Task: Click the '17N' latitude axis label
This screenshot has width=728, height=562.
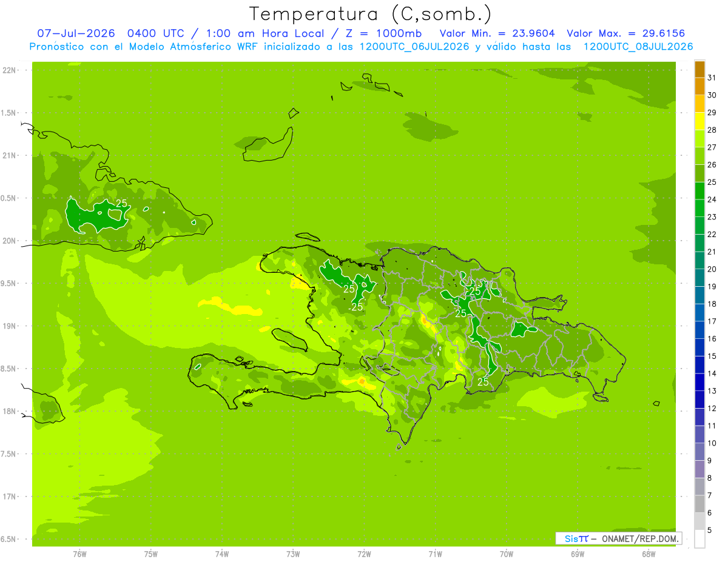Action: pos(10,497)
